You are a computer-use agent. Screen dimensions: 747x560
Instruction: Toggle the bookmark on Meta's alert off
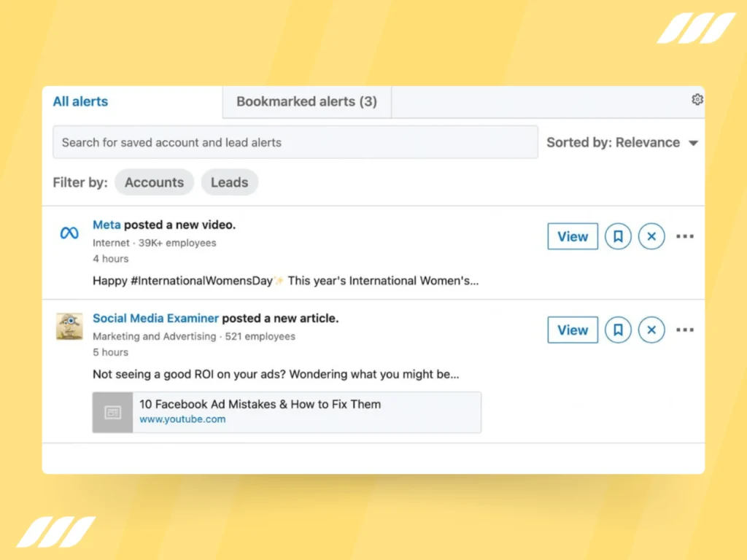click(618, 236)
